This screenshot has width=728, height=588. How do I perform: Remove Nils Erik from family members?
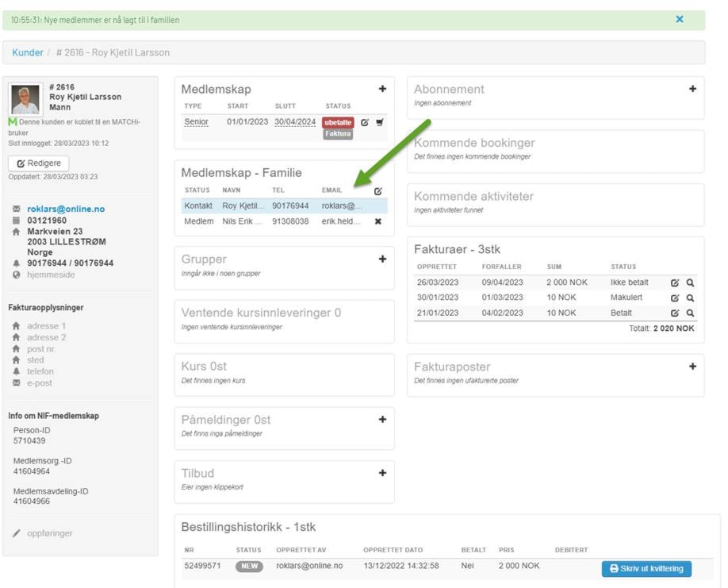pos(378,221)
